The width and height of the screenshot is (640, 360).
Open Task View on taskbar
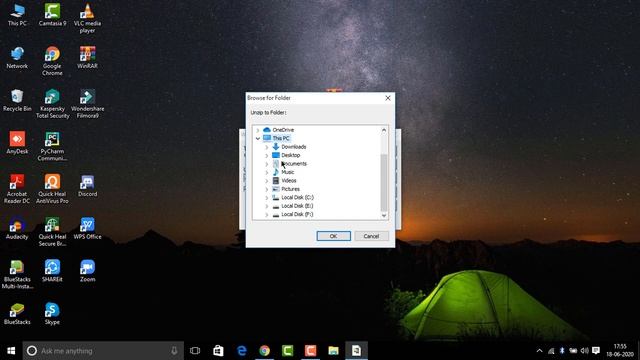[x=195, y=351]
